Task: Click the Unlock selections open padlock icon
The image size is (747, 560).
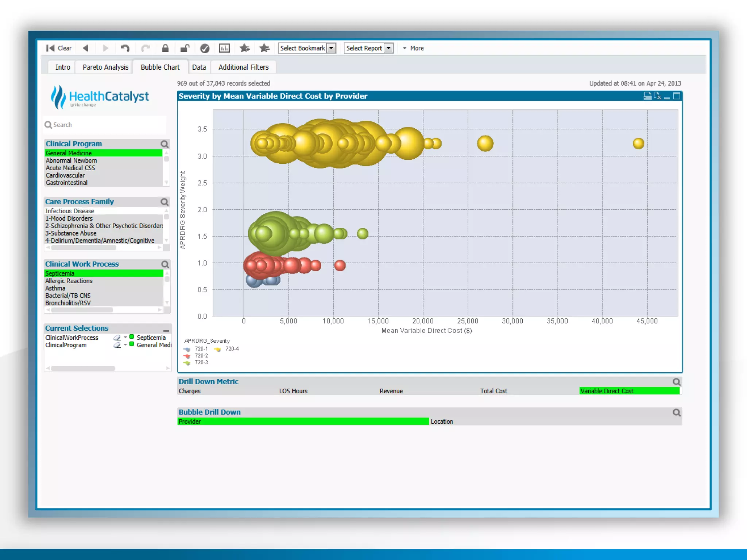Action: (x=185, y=48)
